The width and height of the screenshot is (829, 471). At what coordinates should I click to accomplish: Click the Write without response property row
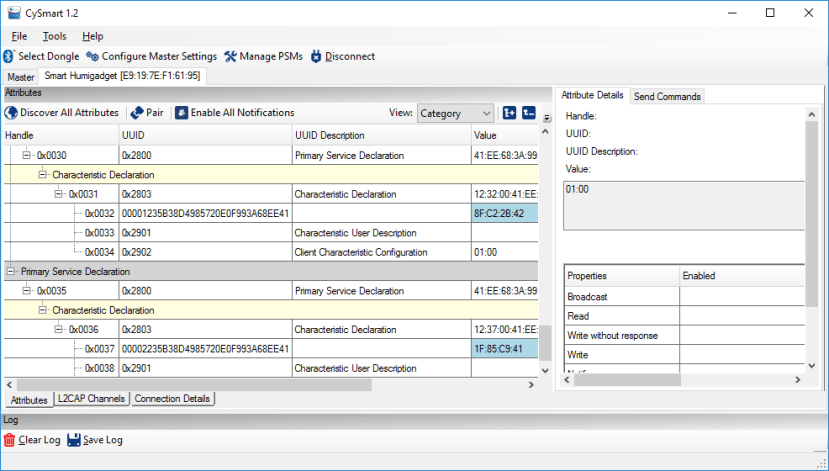click(x=685, y=335)
